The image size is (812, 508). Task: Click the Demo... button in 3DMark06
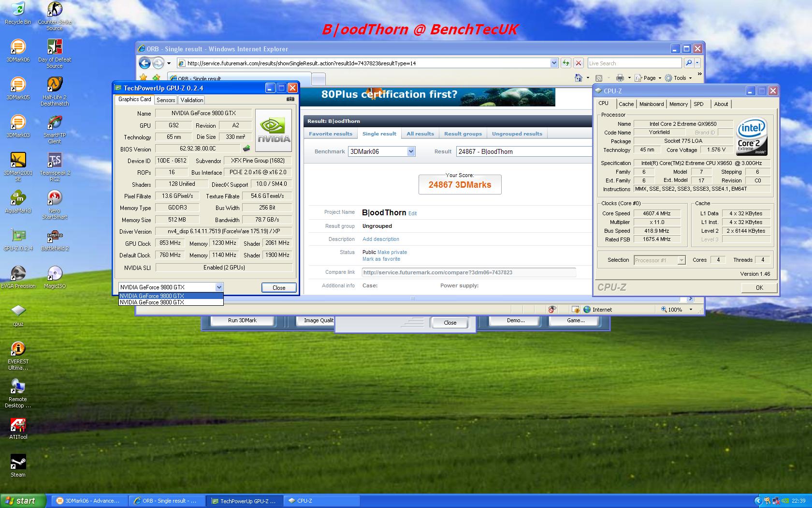coord(516,320)
